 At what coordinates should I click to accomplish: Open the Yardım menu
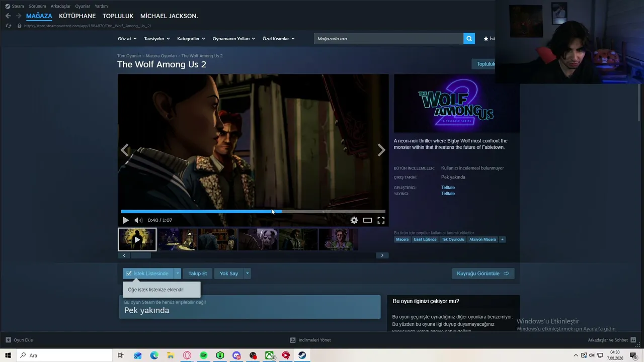[x=101, y=6]
